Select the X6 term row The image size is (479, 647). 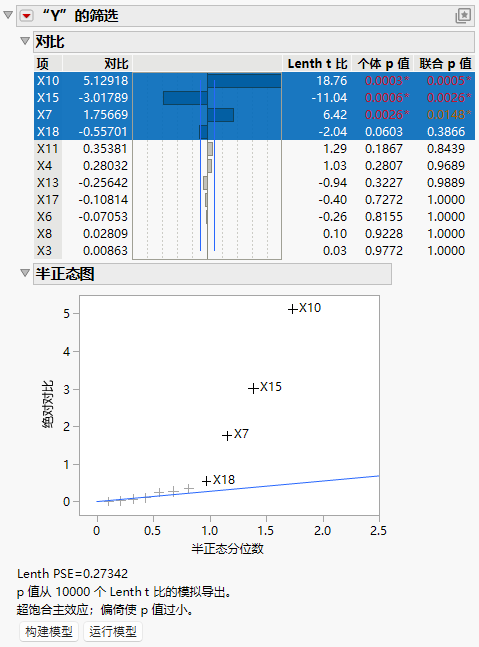[254, 216]
